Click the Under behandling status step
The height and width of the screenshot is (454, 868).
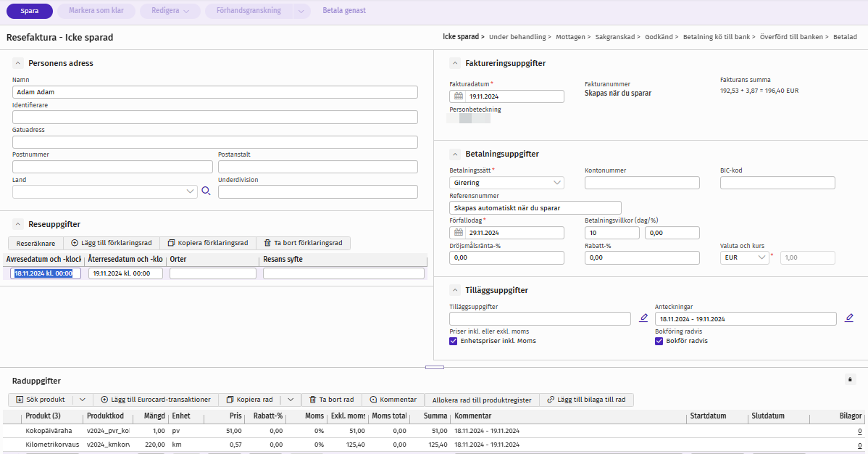[517, 37]
